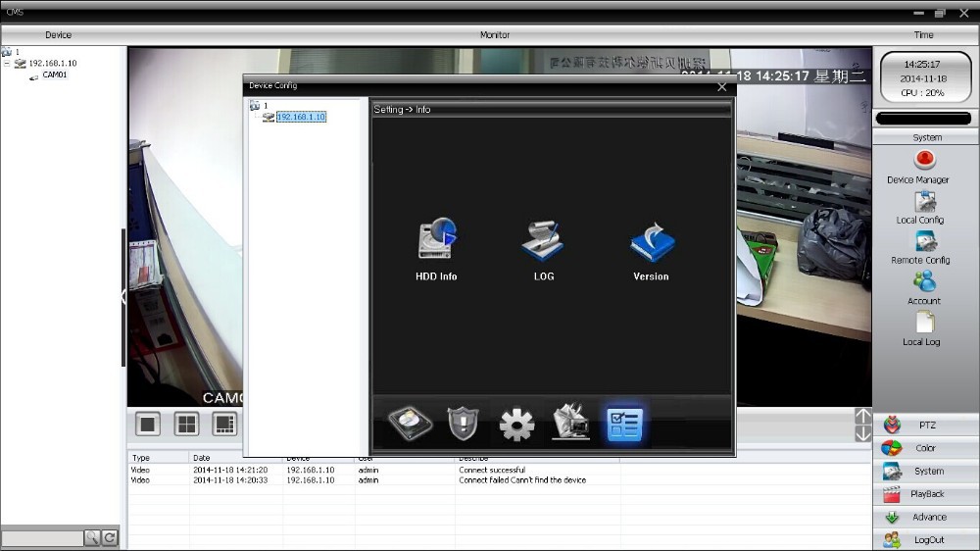Click the LogOut button

(926, 540)
